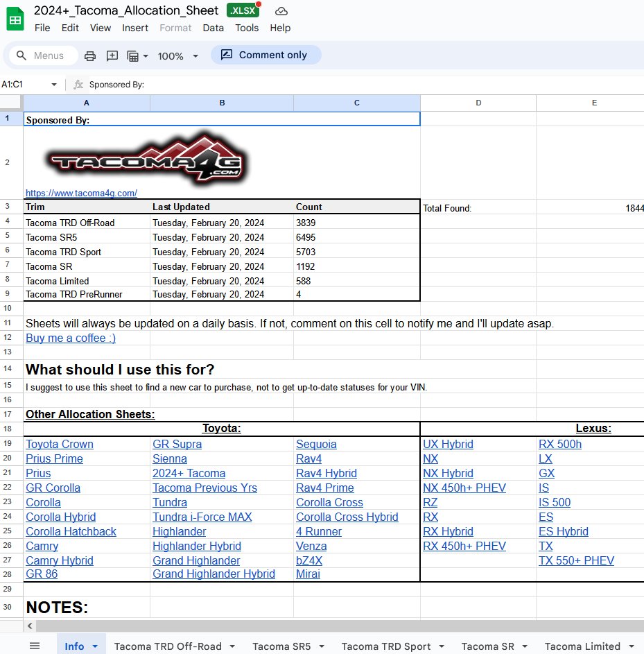Select the Total Found cell
This screenshot has height=654, width=644.
click(478, 208)
